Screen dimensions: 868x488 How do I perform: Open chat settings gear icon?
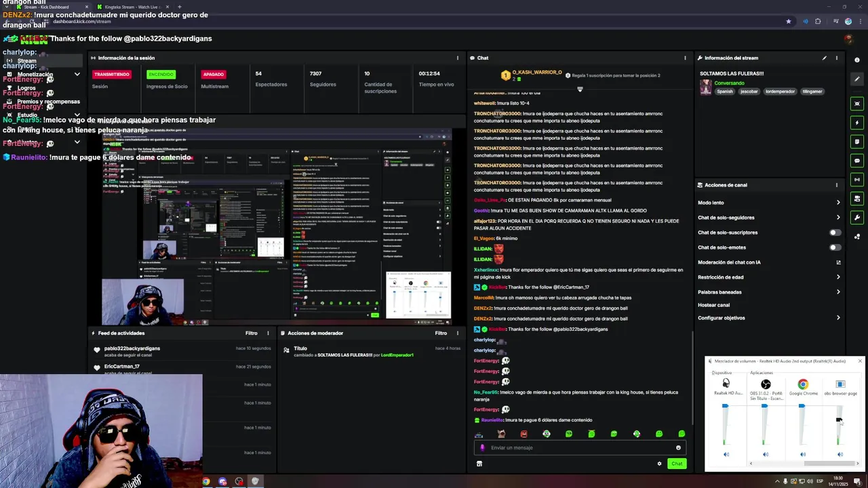pos(659,464)
